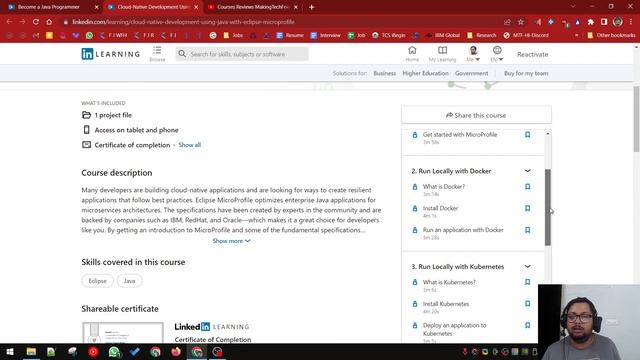Open Higher Education solutions link
Viewport: 640px width, 360px height.
pos(425,73)
